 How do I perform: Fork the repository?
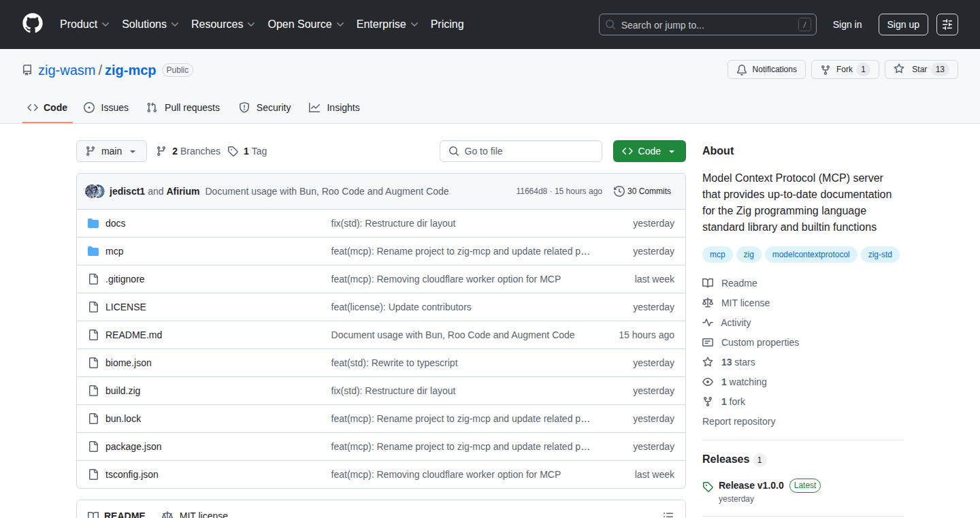(845, 69)
